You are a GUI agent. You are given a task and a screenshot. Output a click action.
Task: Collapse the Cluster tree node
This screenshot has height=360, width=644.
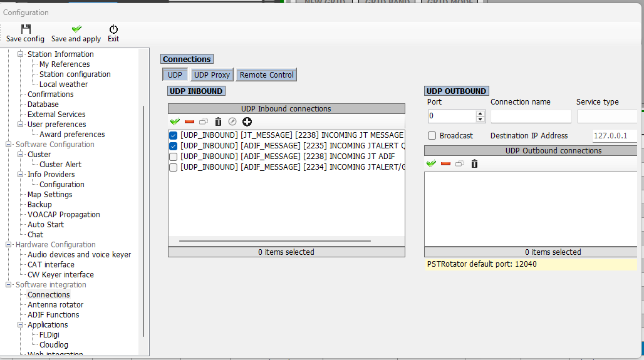click(x=20, y=155)
